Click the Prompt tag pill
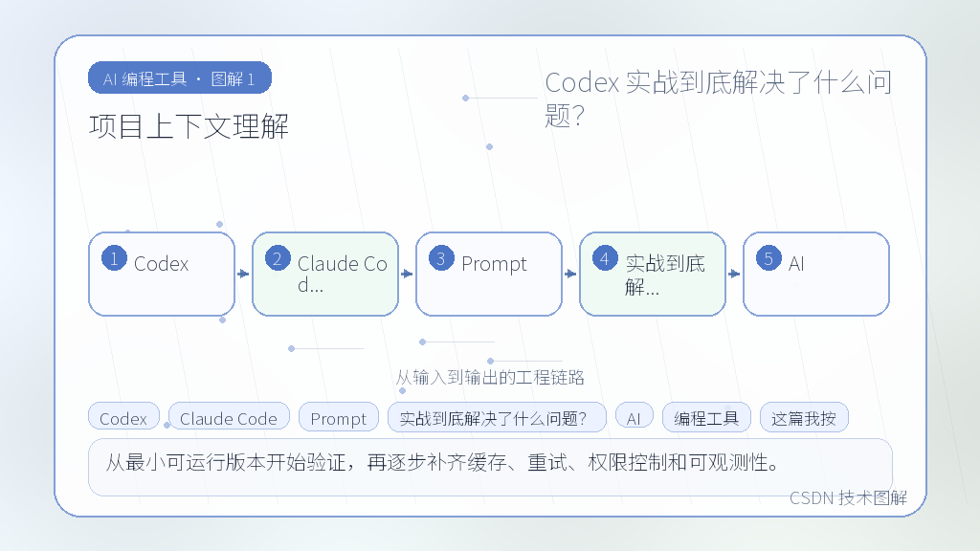This screenshot has height=551, width=980. coord(339,417)
